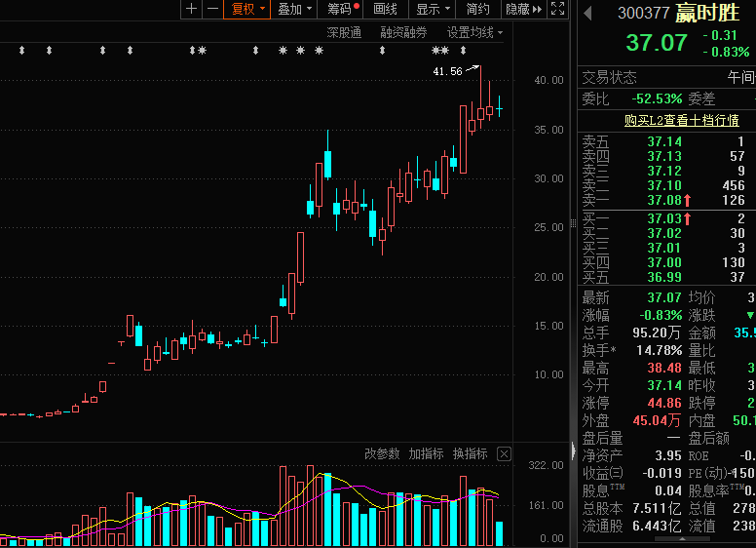The height and width of the screenshot is (548, 756).
Task: Click the minus zoom-out chart button
Action: click(210, 9)
